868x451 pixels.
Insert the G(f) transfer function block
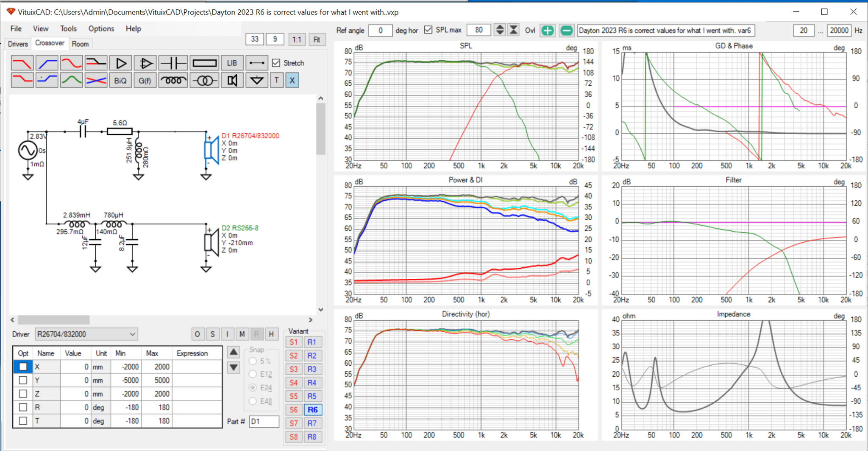point(145,80)
